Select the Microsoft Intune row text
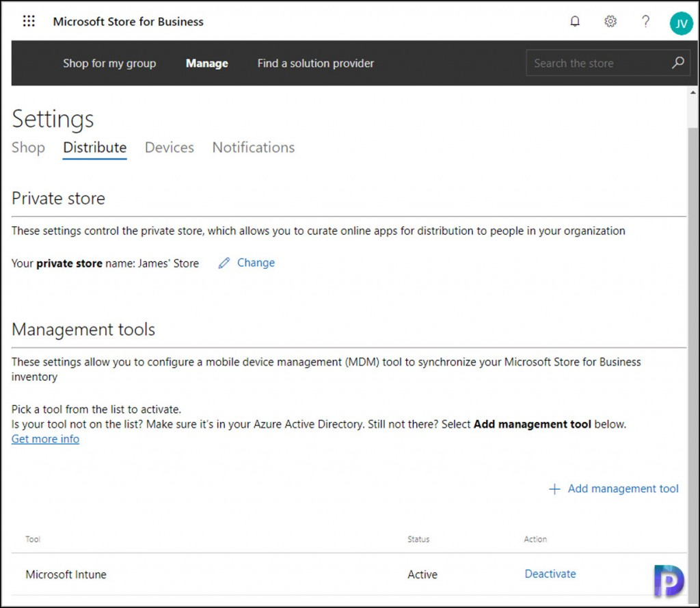Screen dimensions: 700x608 [66, 574]
